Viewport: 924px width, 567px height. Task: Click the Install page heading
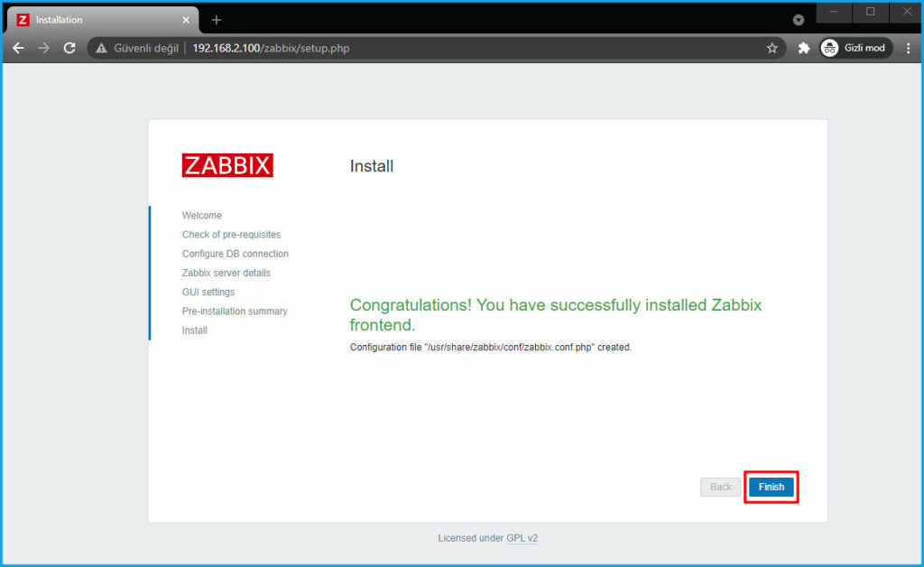tap(371, 166)
